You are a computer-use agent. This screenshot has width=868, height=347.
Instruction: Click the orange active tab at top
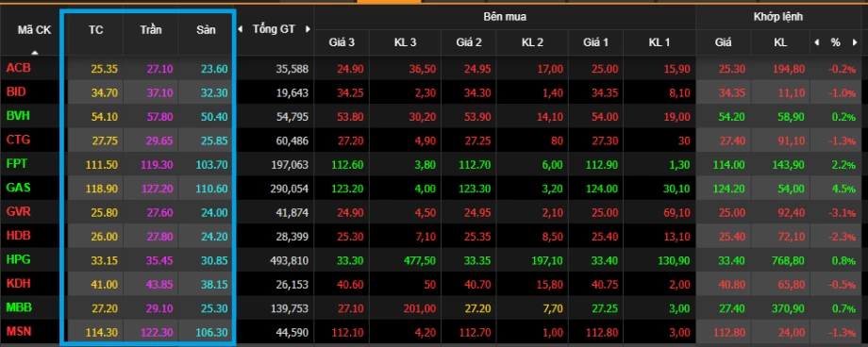point(389,2)
